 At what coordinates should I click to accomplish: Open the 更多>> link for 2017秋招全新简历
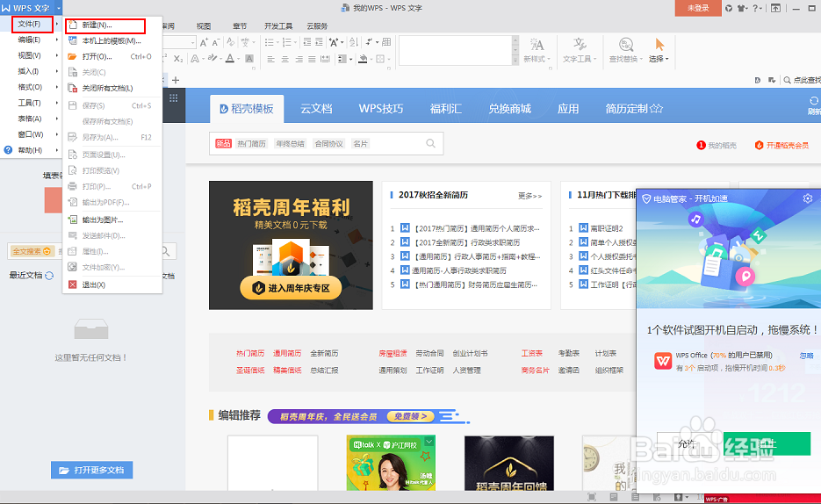[529, 196]
